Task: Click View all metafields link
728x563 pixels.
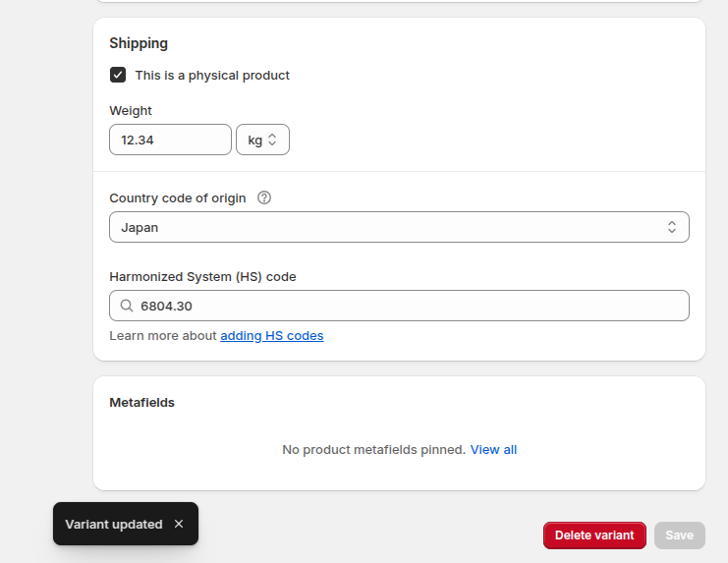Action: 493,450
